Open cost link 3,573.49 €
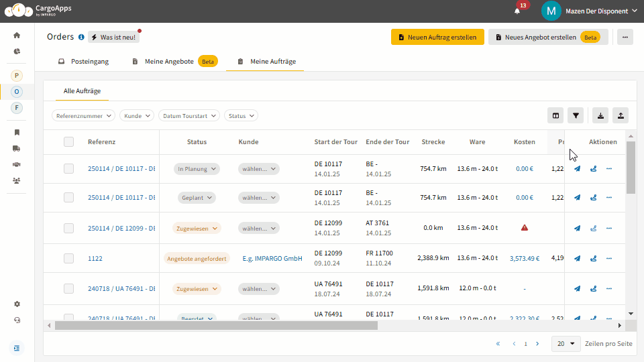This screenshot has width=644, height=362. (525, 259)
